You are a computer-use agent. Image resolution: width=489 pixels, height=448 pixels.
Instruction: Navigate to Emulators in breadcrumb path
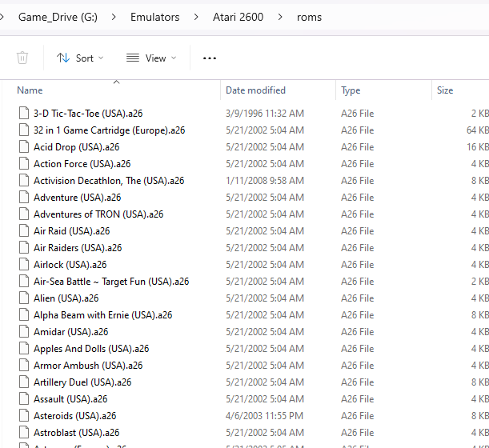pos(154,17)
